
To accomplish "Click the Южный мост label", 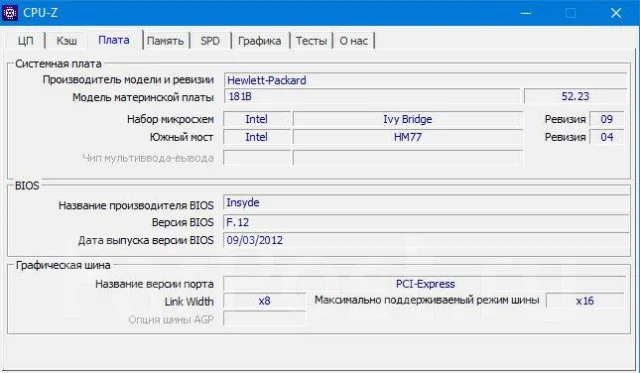I will 182,137.
